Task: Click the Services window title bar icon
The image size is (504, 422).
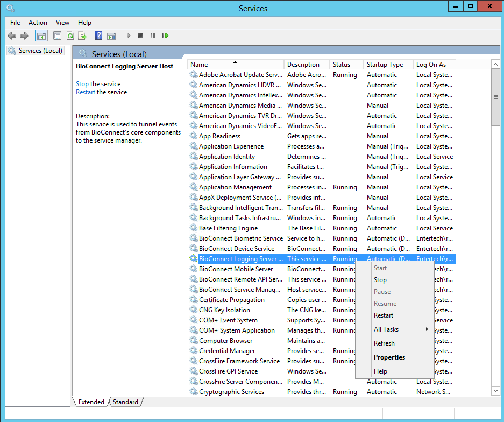Action: [x=10, y=8]
